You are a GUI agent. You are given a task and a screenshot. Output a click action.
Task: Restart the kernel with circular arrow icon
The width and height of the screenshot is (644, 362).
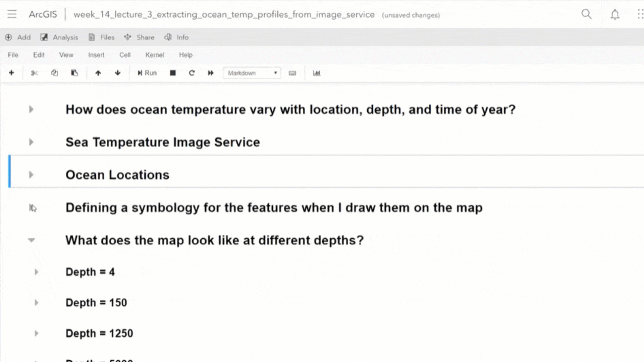[192, 73]
